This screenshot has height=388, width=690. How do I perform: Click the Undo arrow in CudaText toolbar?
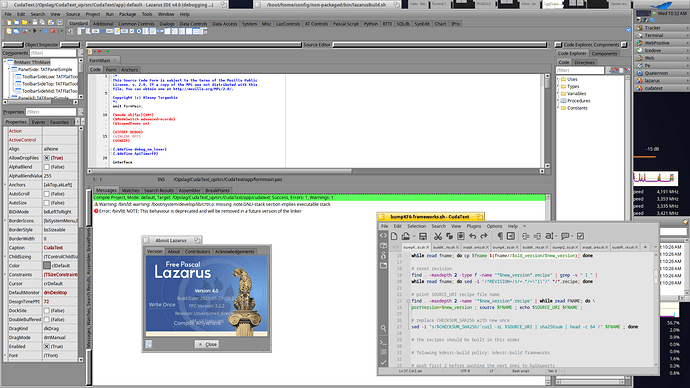coord(473,236)
